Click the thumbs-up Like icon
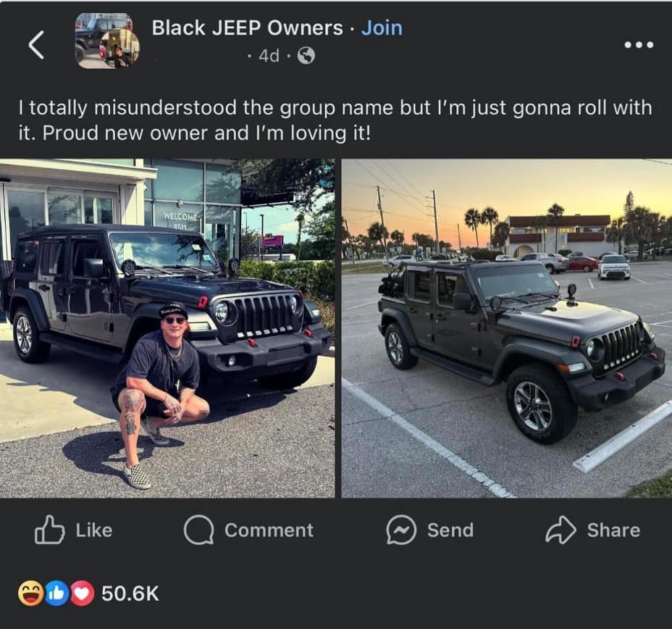Image resolution: width=672 pixels, height=629 pixels. [x=49, y=530]
